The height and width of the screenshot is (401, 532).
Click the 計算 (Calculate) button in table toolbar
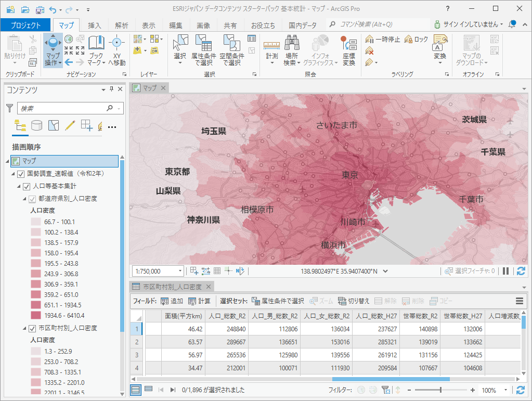pos(199,301)
